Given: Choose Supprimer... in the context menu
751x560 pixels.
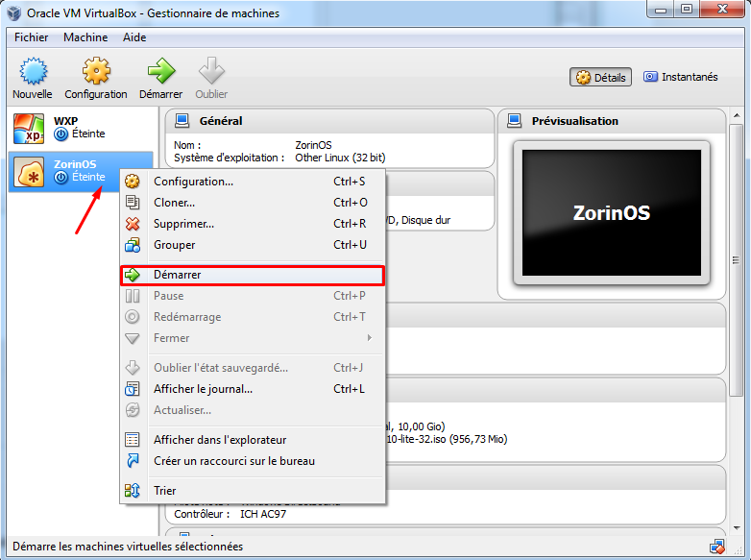Looking at the screenshot, I should [x=253, y=224].
